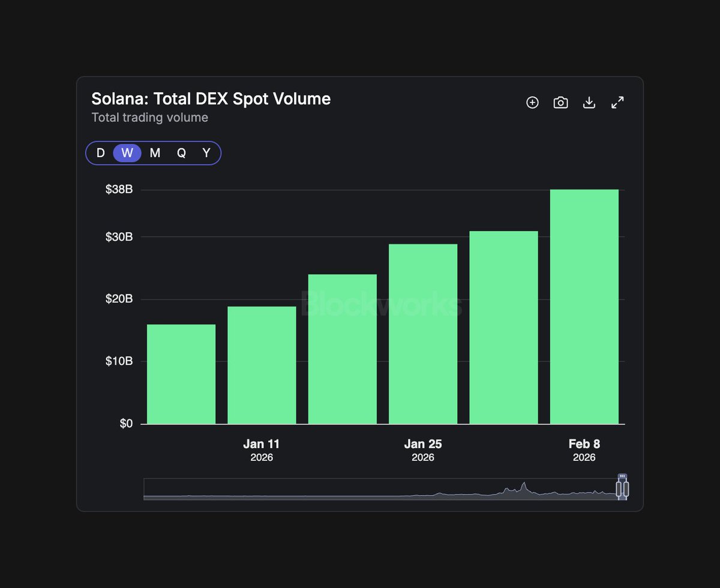Viewport: 720px width, 588px height.
Task: Switch to M monthly interval
Action: coord(155,153)
